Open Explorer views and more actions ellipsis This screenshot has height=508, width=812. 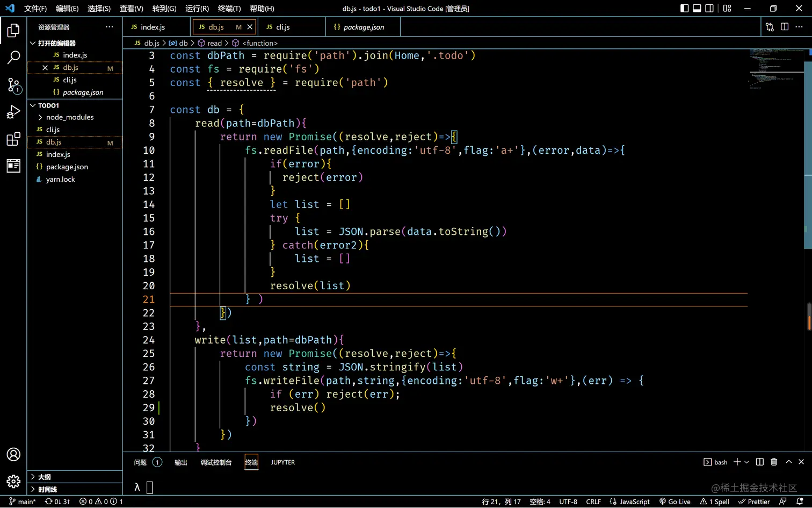(110, 27)
